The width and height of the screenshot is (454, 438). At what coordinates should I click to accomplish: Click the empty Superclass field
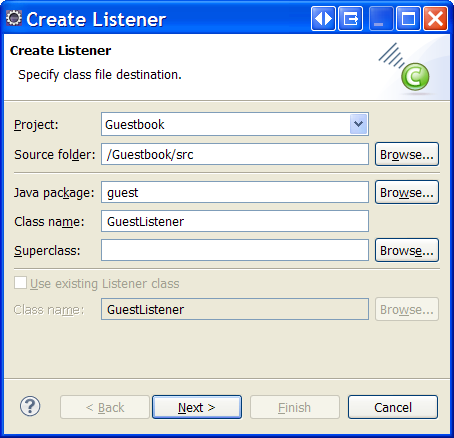click(235, 250)
